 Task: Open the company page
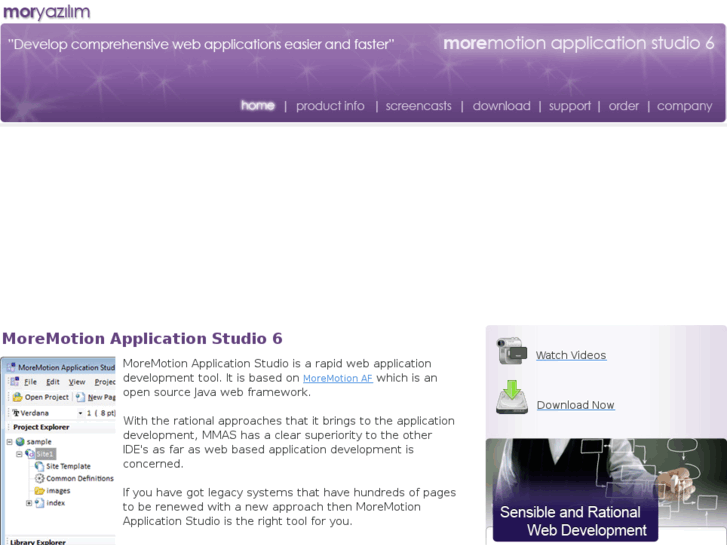[684, 106]
